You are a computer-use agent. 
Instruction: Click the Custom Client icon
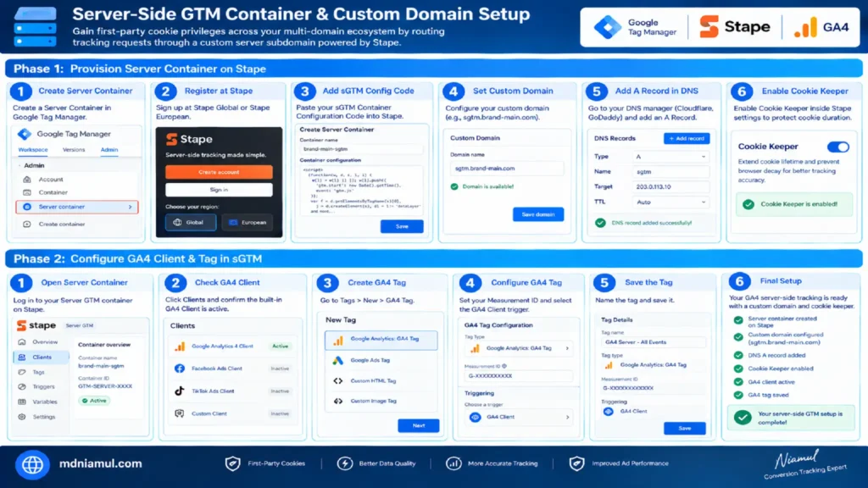point(180,413)
